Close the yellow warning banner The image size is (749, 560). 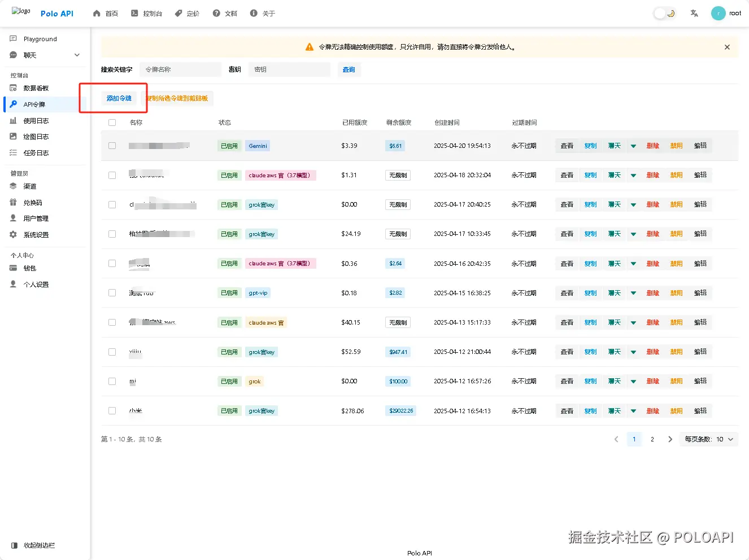[727, 47]
